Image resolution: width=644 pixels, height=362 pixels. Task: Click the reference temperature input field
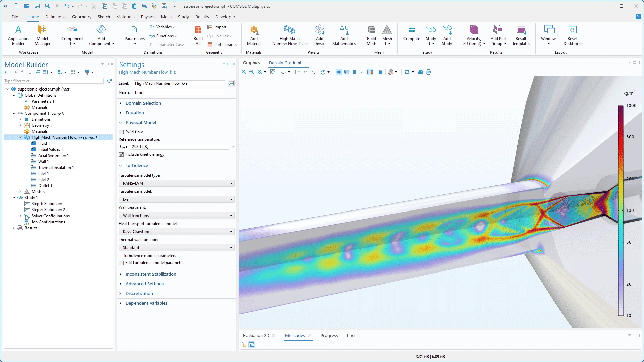tap(180, 147)
